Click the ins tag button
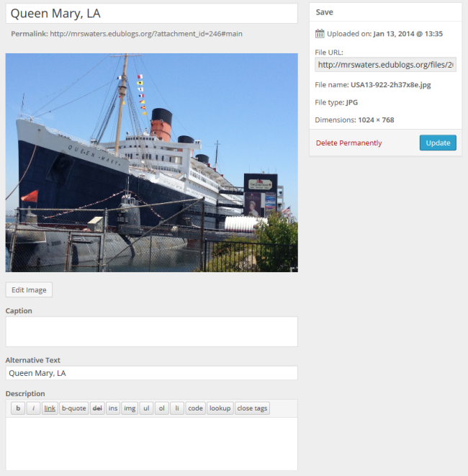The height and width of the screenshot is (476, 468). click(x=113, y=408)
